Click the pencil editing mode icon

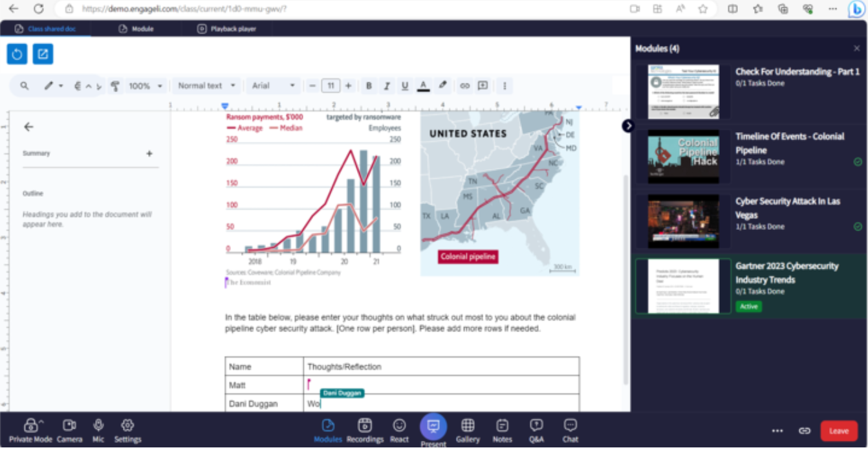click(49, 85)
